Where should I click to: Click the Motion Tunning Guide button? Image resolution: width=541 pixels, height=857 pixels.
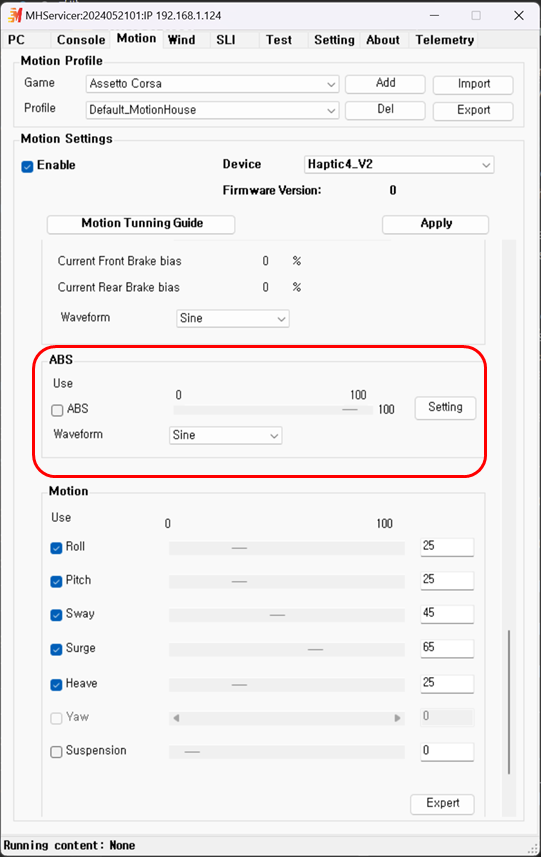(141, 224)
